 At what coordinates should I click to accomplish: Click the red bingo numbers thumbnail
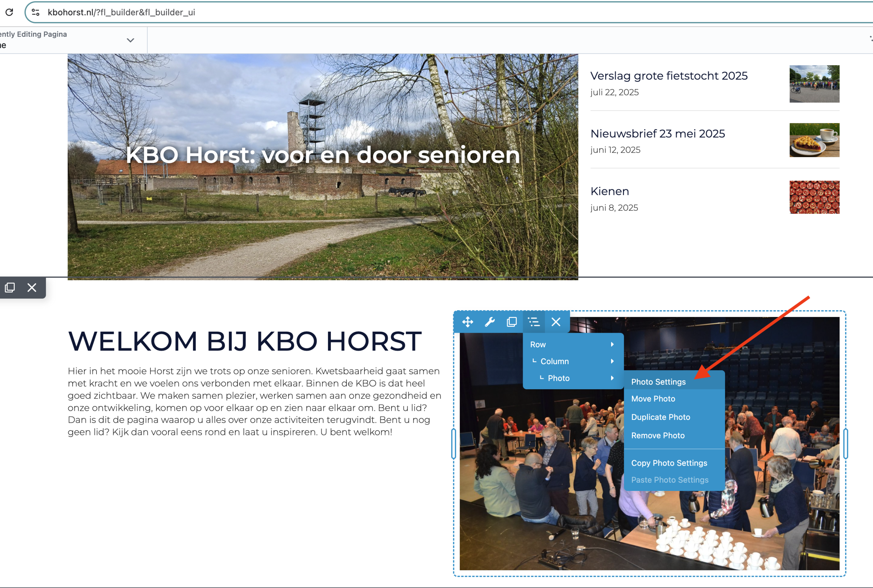(814, 197)
